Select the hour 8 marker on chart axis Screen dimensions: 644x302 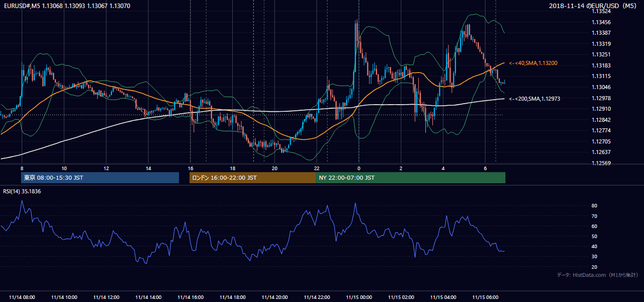tap(22, 168)
